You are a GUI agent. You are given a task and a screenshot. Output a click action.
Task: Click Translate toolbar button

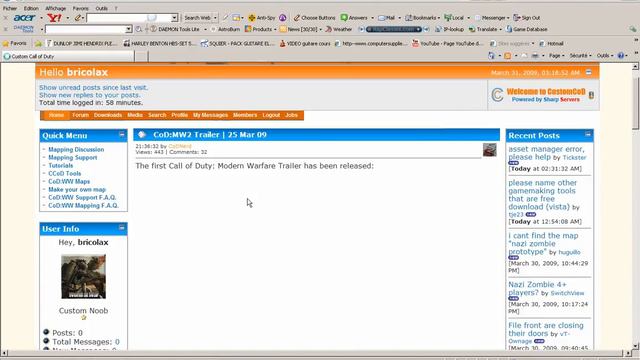tap(483, 29)
